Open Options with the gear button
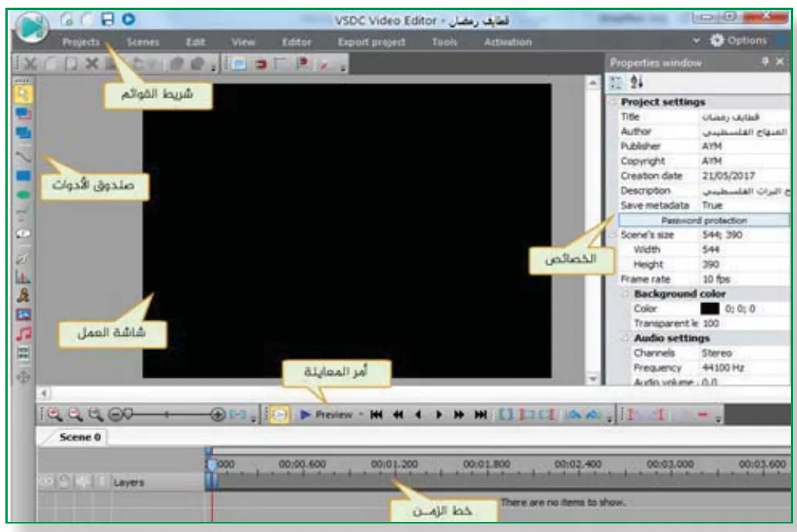 click(738, 41)
